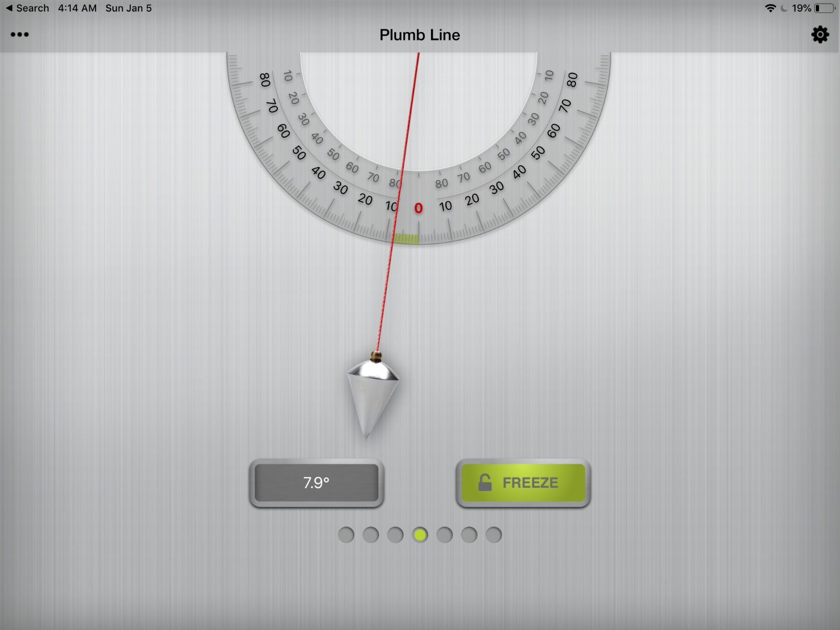
Task: Select the first page dot
Action: [x=346, y=535]
